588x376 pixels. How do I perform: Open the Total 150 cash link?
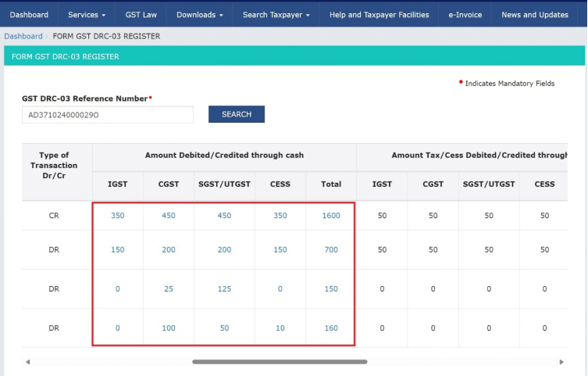coord(331,289)
